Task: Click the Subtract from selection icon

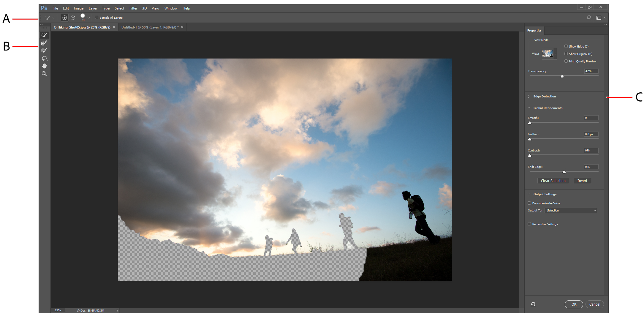Action: [73, 18]
